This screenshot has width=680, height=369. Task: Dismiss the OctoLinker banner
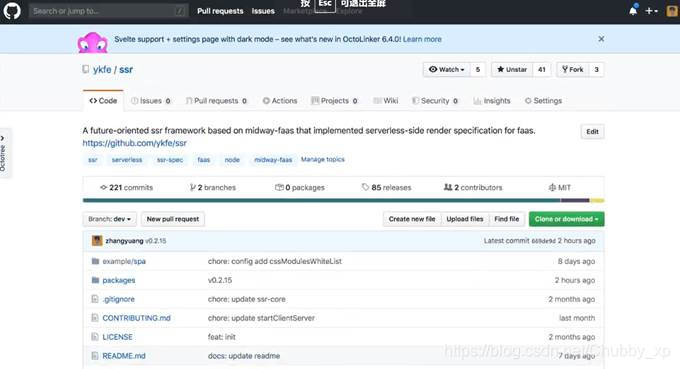coord(601,39)
